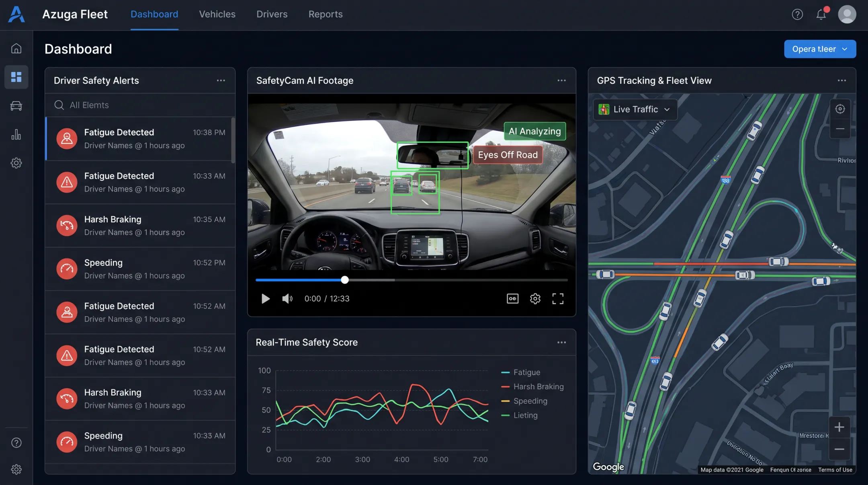Open Driver Safety Alerts options menu
Screen dimensions: 868x485
coord(221,80)
